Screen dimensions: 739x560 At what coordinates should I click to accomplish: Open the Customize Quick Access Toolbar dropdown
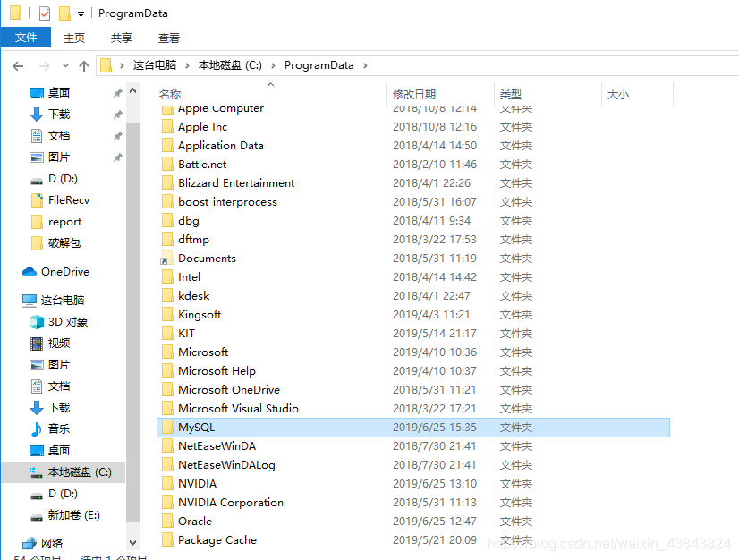point(81,14)
